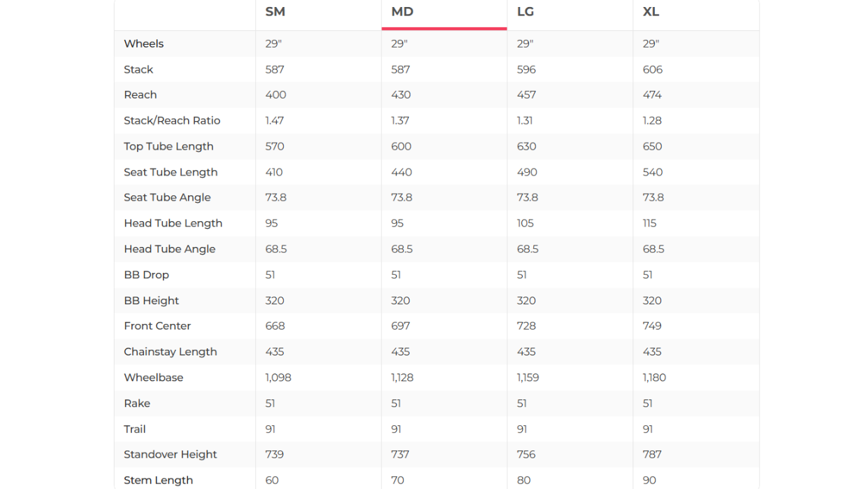This screenshot has height=489, width=868.
Task: Select the Chainstay Length row label
Action: pyautogui.click(x=171, y=352)
